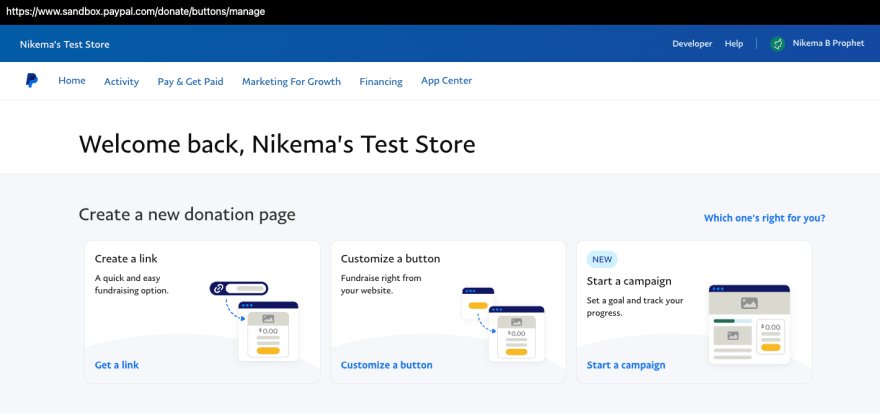Click 'A quick and easy fundraising option.' text
Screen dimensions: 880x415
pyautogui.click(x=132, y=285)
